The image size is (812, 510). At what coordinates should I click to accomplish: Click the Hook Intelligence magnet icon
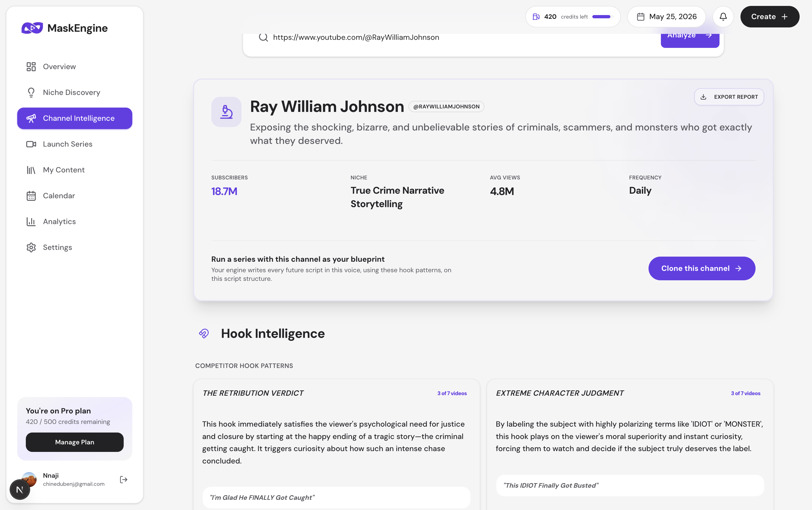(204, 334)
